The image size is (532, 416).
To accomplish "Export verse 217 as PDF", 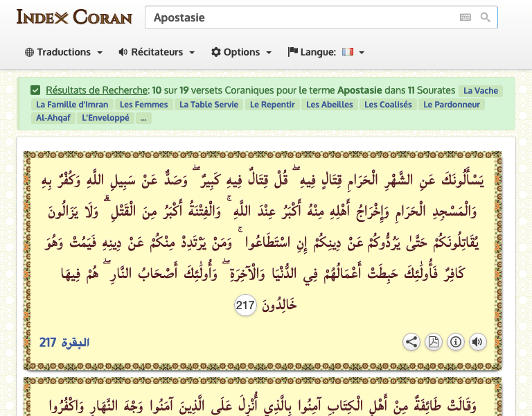I will [434, 342].
